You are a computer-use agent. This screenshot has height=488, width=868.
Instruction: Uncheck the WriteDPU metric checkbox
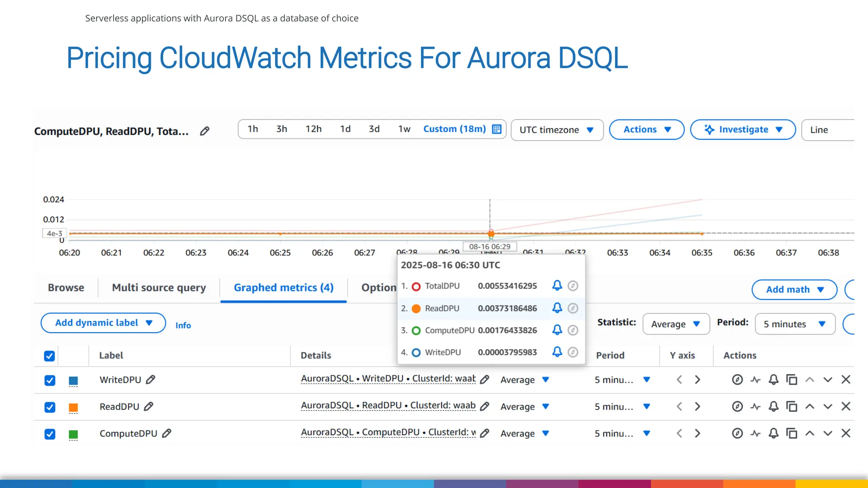point(50,380)
